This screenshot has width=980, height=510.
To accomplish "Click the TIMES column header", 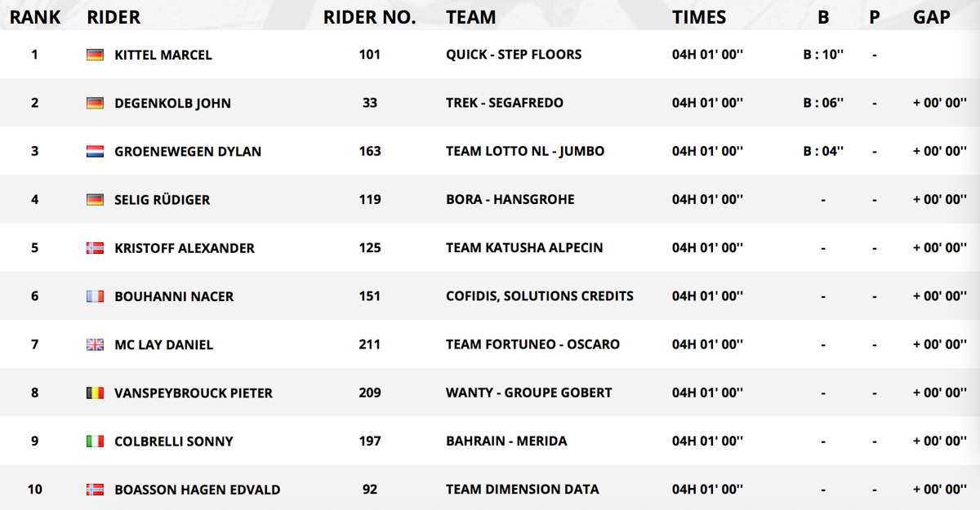I will coord(699,16).
